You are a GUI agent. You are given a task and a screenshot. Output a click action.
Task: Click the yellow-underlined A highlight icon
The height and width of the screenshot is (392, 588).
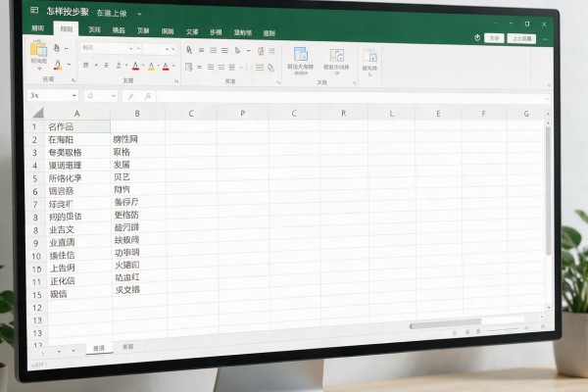pyautogui.click(x=151, y=67)
